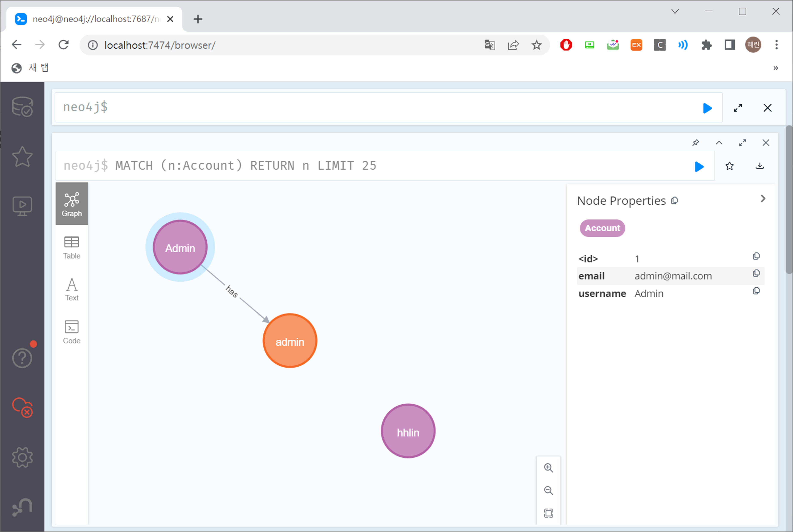Image resolution: width=793 pixels, height=532 pixels.
Task: Collapse the Node Properties panel arrow
Action: pyautogui.click(x=763, y=199)
